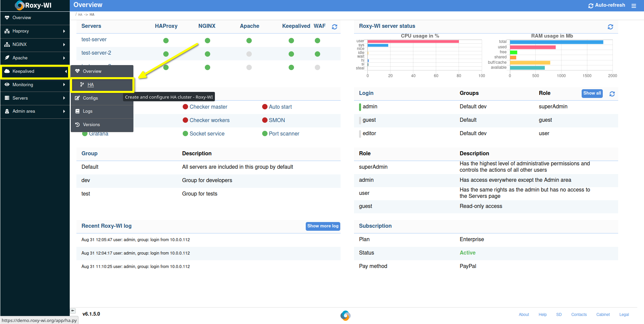Image resolution: width=644 pixels, height=324 pixels.
Task: Expand the Monitoring sidebar menu
Action: [x=35, y=85]
